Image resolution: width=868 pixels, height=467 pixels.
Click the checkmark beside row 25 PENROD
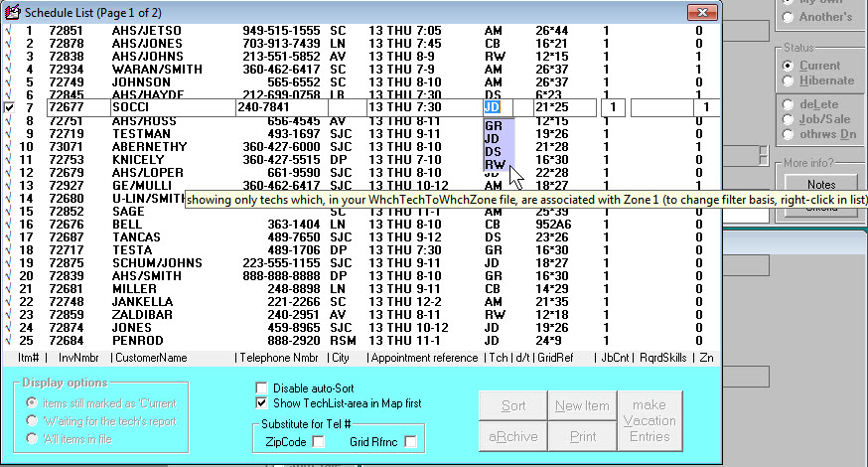tap(9, 340)
